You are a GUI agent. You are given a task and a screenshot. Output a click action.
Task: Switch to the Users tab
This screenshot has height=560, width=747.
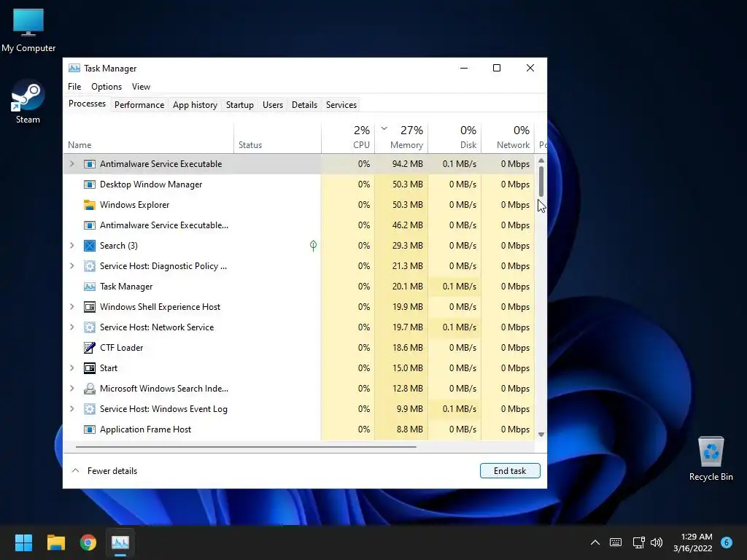pos(273,105)
